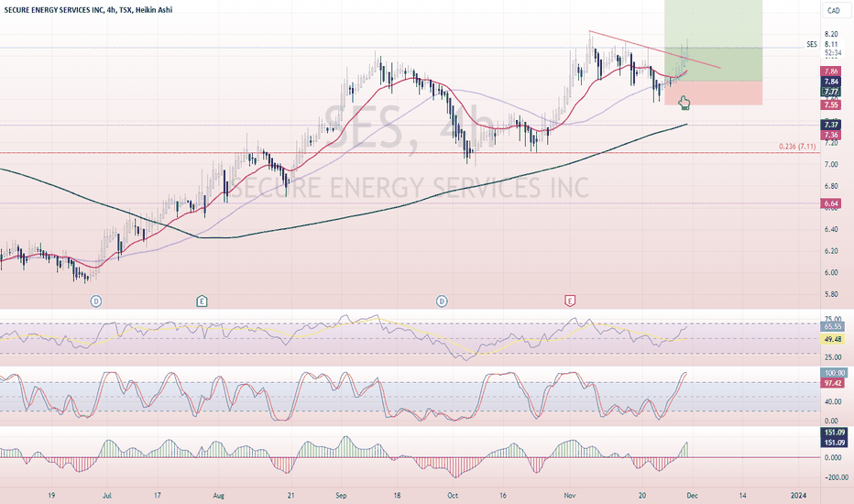Image resolution: width=854 pixels, height=504 pixels.
Task: Click the Aug date on time axis
Action: [x=218, y=496]
